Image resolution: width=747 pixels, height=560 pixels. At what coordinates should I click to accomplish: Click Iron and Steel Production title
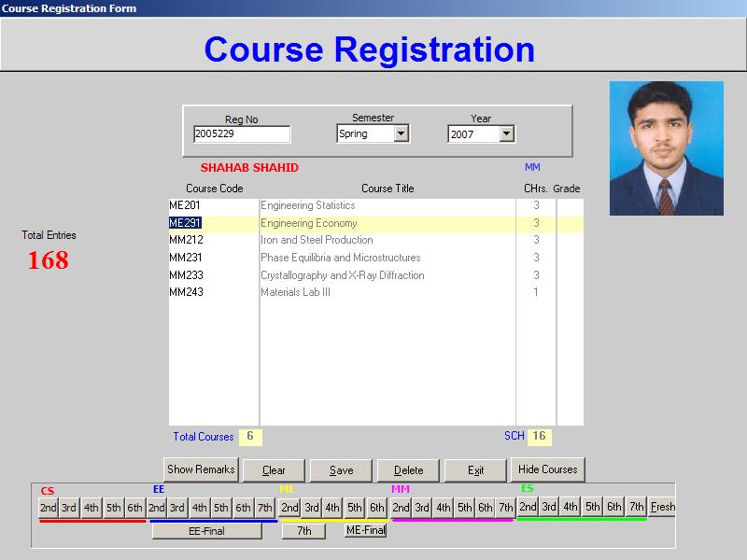click(x=317, y=240)
